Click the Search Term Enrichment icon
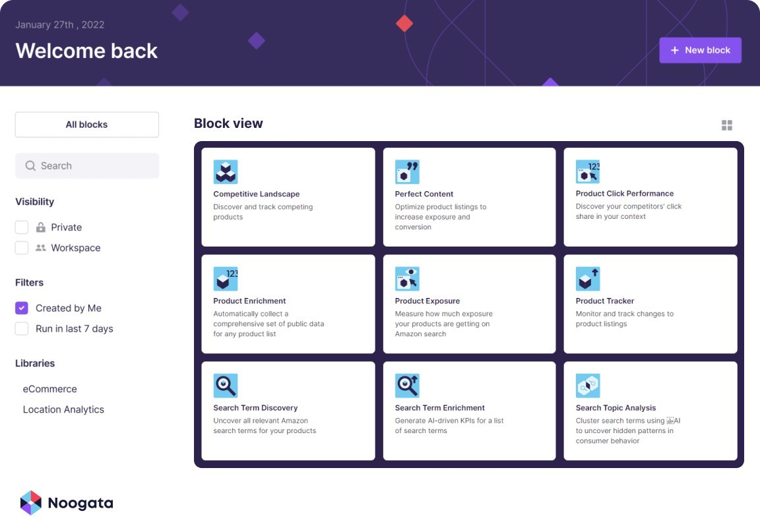The width and height of the screenshot is (760, 532). [407, 386]
